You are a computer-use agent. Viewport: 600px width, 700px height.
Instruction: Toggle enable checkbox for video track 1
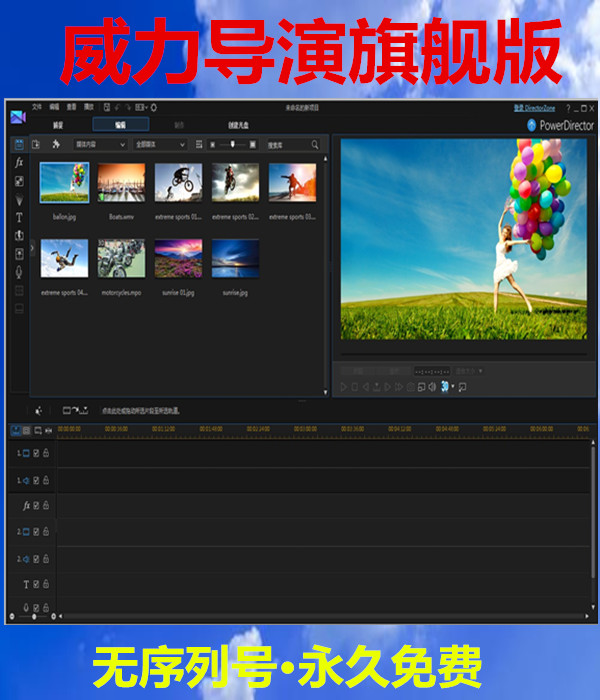pyautogui.click(x=36, y=454)
